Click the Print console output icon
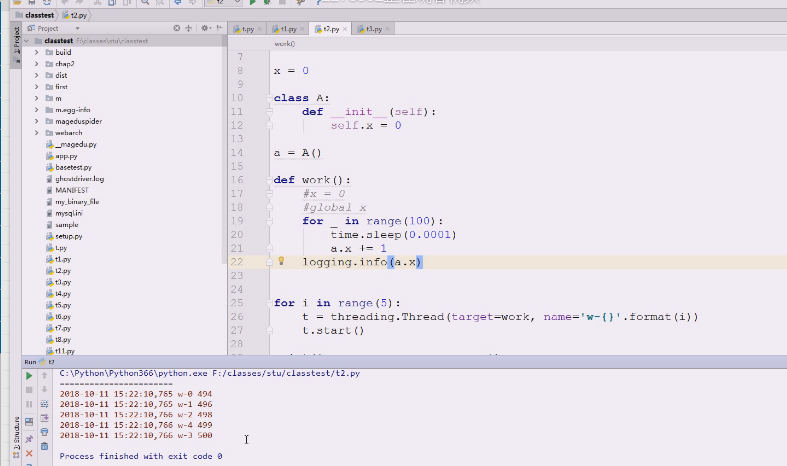Image resolution: width=787 pixels, height=466 pixels. point(44,432)
